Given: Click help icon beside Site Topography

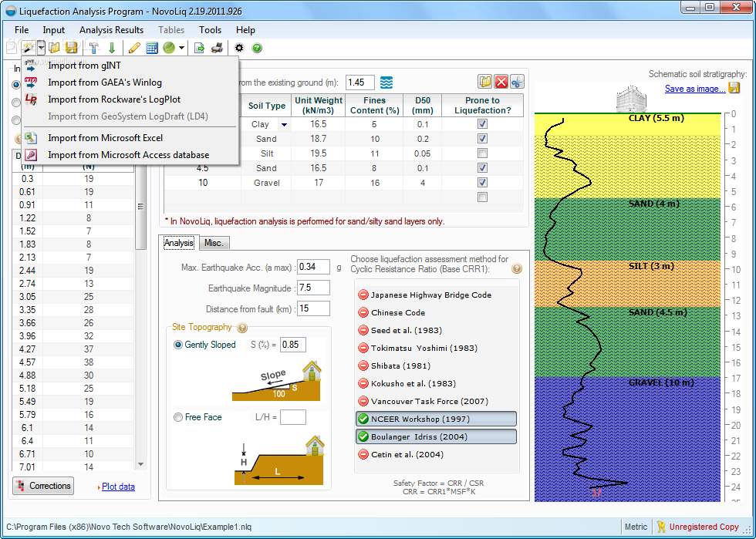Looking at the screenshot, I should pos(242,328).
